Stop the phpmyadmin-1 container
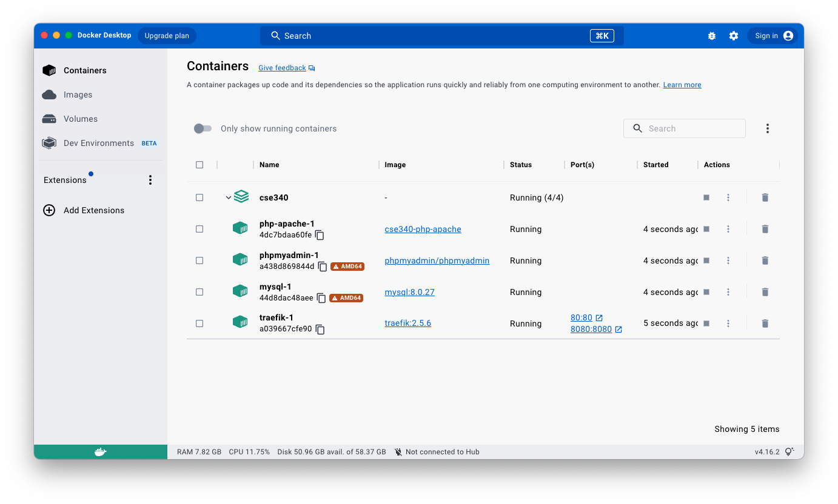 (x=706, y=260)
